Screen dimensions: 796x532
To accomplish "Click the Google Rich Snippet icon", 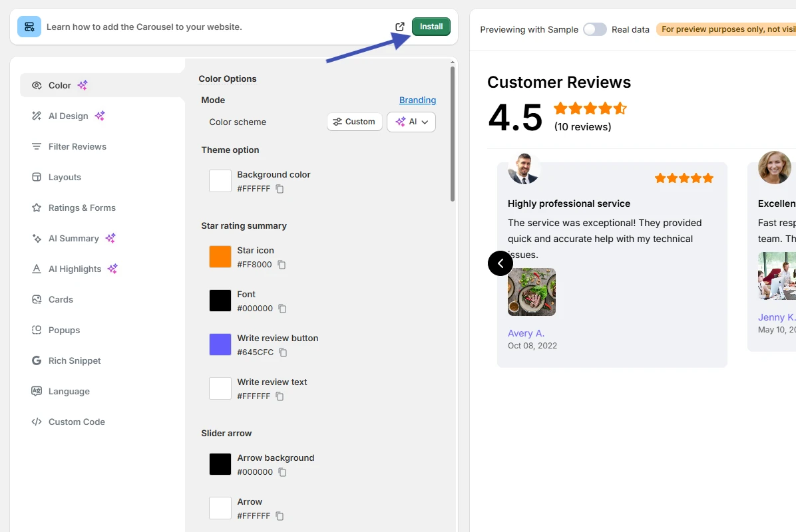I will (x=37, y=360).
